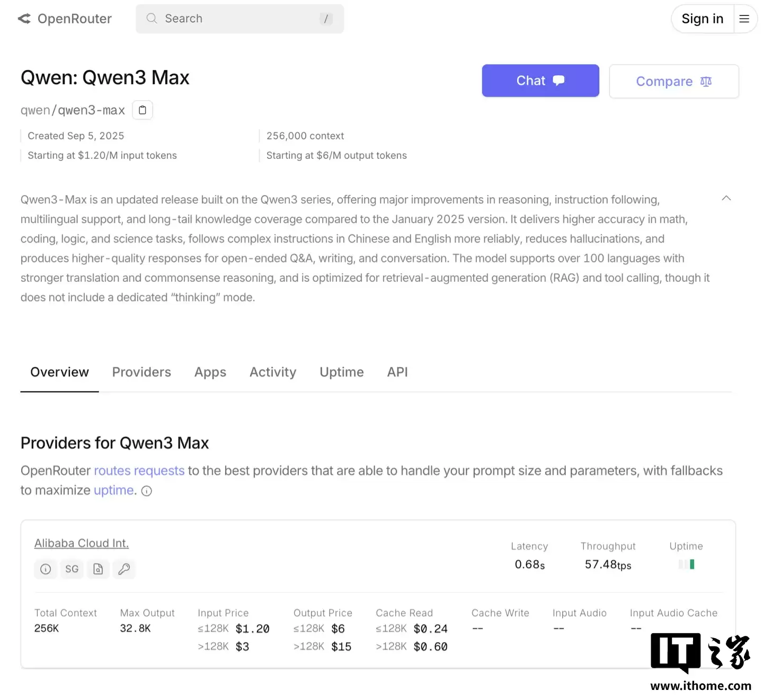The image size is (763, 700).
Task: Select the uptime link in description
Action: coord(113,490)
